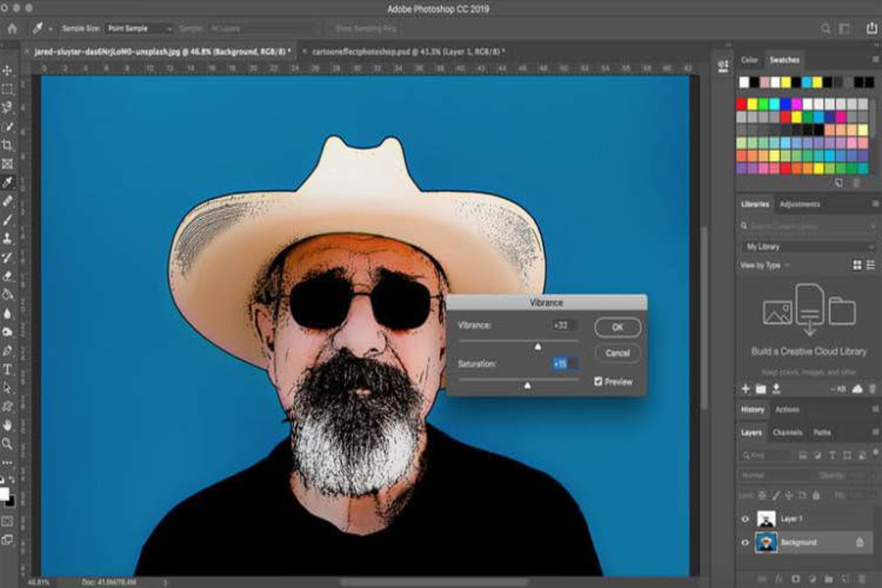
Task: Click the Home icon in options bar
Action: (12, 28)
